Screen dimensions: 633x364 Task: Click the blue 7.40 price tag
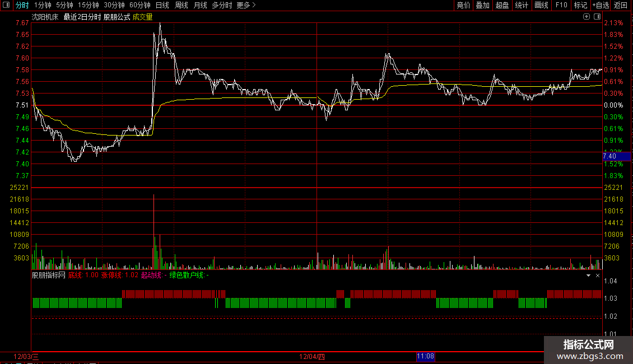616,156
